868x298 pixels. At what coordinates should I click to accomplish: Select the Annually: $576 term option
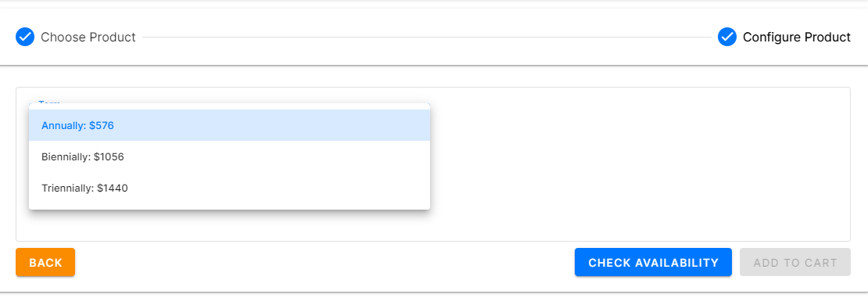229,125
